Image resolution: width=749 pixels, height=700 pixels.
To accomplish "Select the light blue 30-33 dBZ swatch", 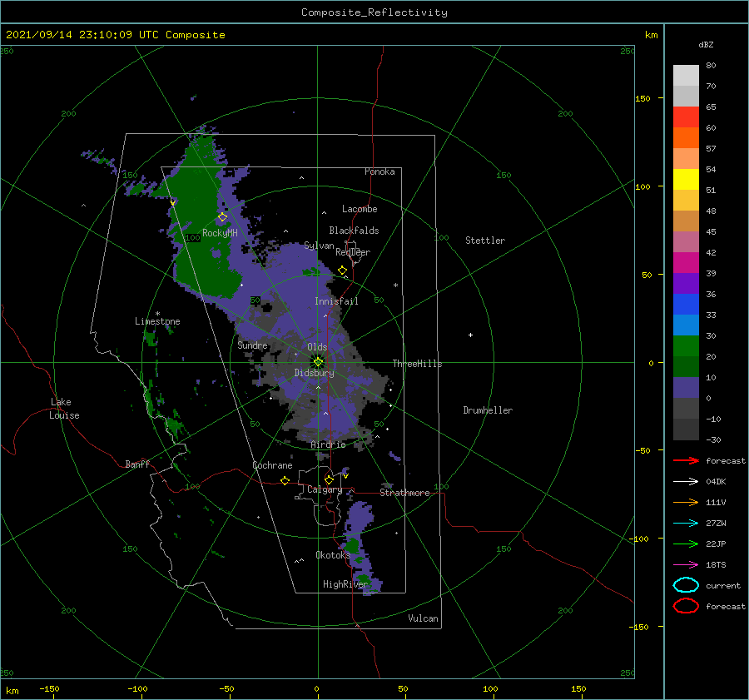I will pos(686,325).
